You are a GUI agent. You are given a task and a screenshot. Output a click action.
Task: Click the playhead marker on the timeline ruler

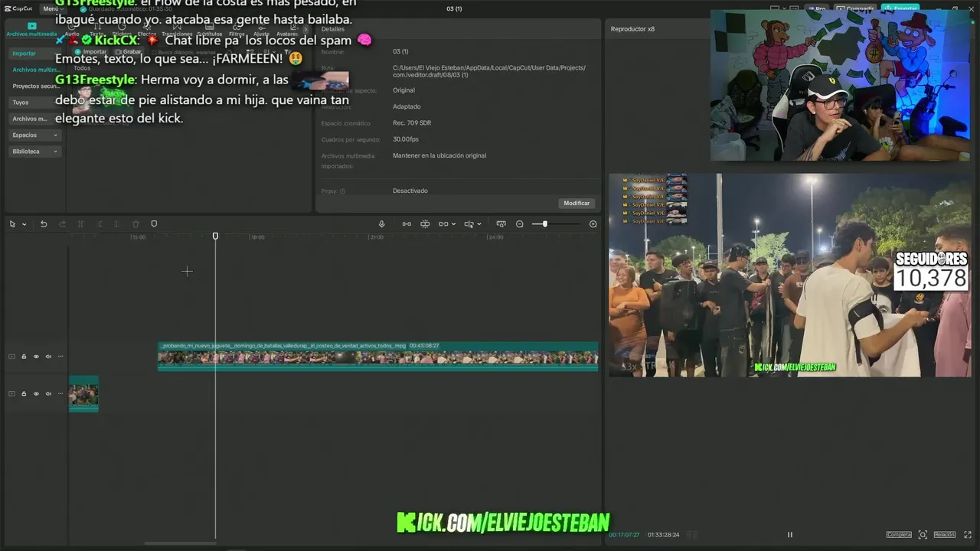point(215,236)
